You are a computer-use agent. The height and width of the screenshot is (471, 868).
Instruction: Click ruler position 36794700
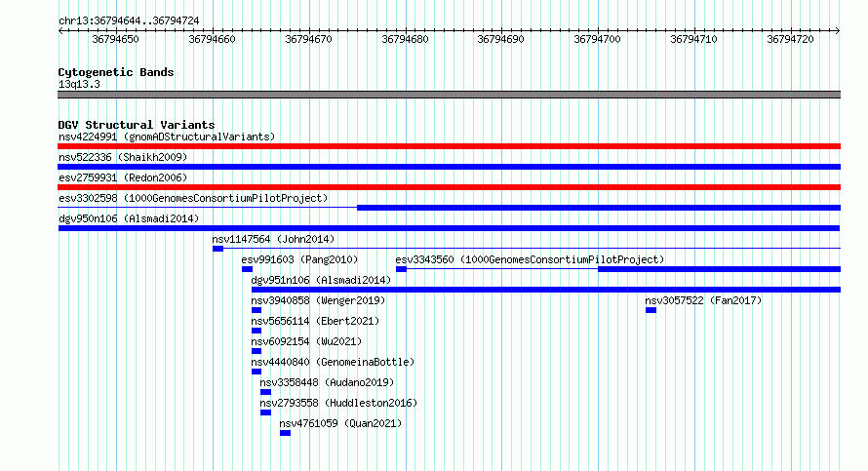tap(597, 39)
